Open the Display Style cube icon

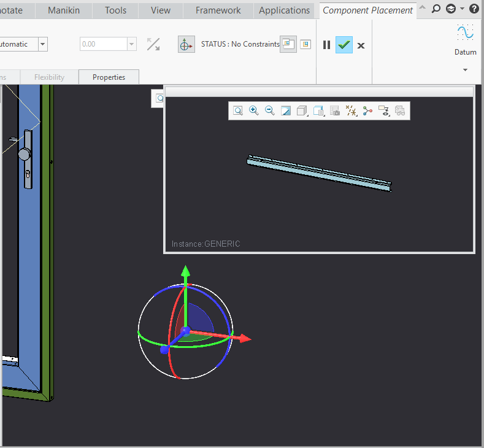[x=302, y=111]
